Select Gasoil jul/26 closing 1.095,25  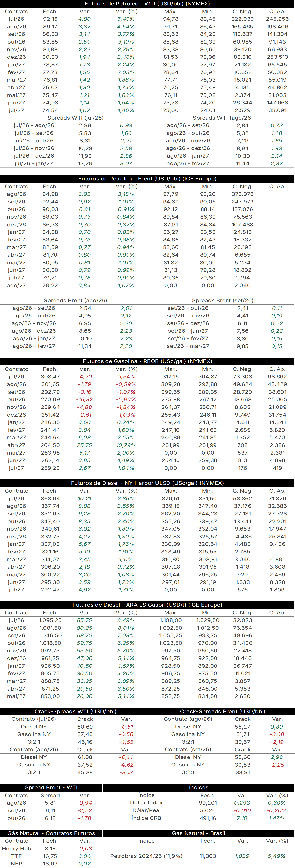pos(50,620)
